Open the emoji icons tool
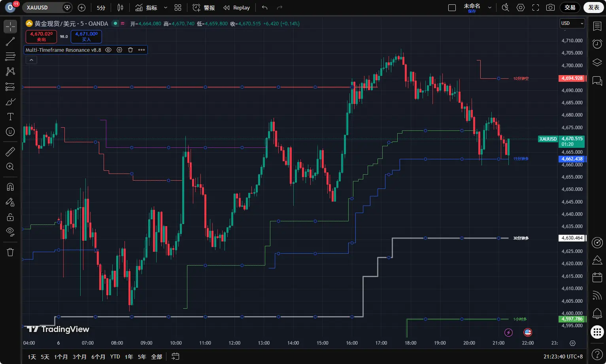The image size is (606, 364). 10,132
